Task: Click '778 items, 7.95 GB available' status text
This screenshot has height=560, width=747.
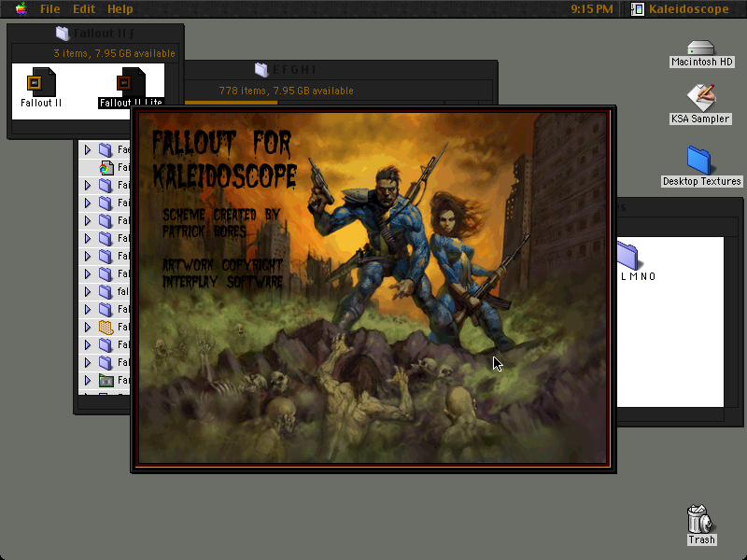Action: point(287,91)
